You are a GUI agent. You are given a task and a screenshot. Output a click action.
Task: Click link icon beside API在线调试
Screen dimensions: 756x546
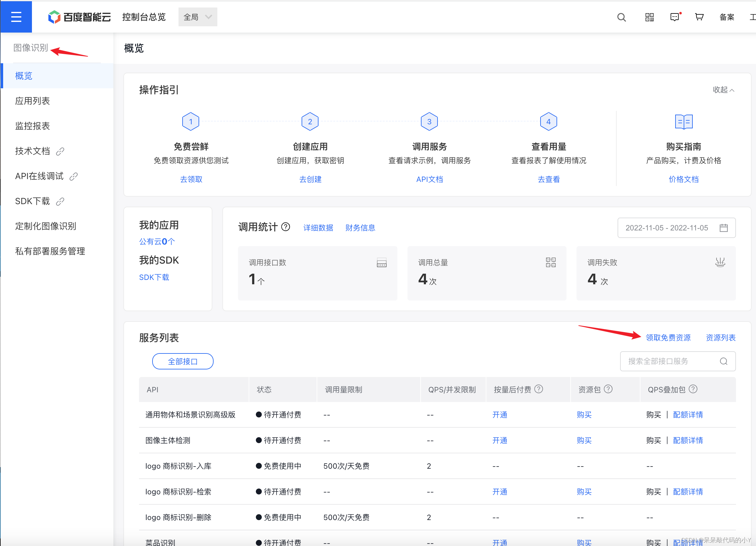tap(73, 176)
